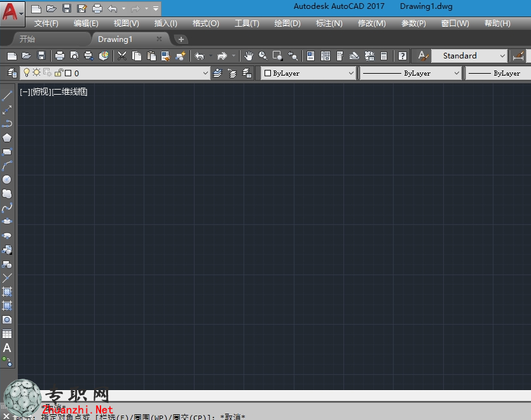Select the Region tool
Image resolution: width=531 pixels, height=420 pixels.
(x=7, y=320)
